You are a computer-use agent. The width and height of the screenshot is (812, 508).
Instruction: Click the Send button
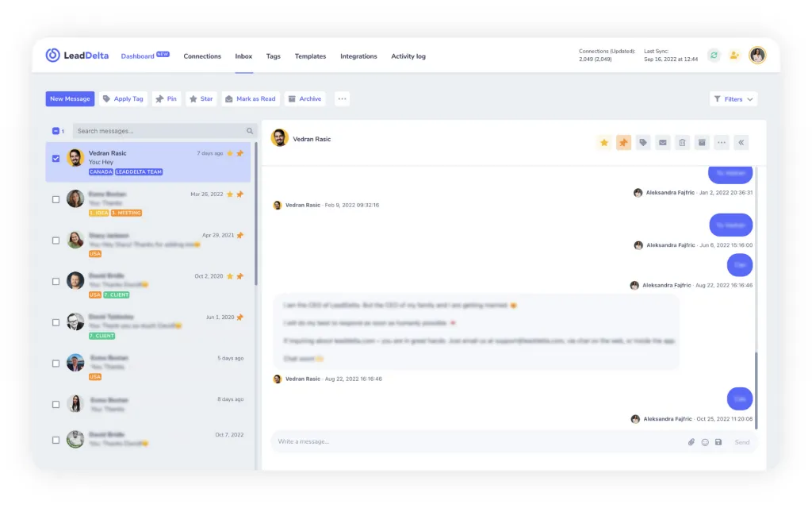(x=741, y=442)
